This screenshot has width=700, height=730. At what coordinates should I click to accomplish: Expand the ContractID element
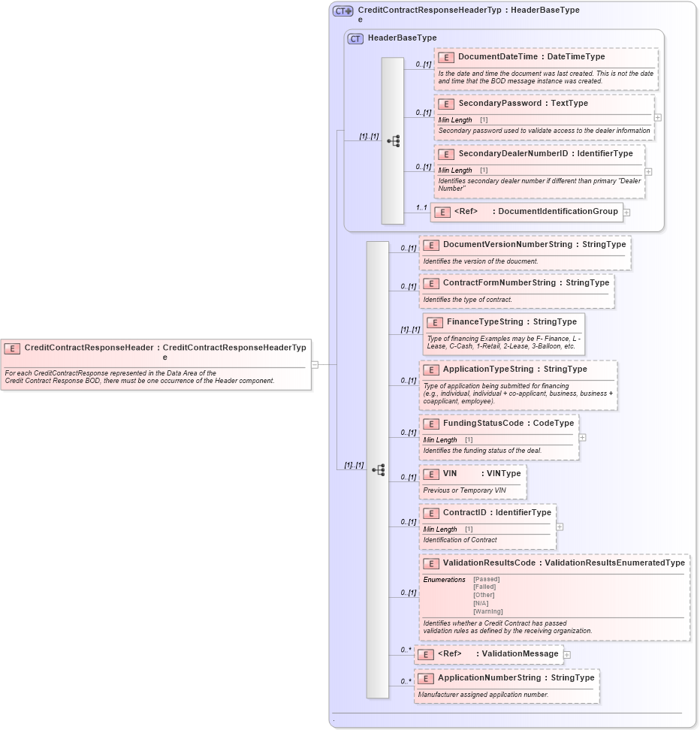coord(559,528)
